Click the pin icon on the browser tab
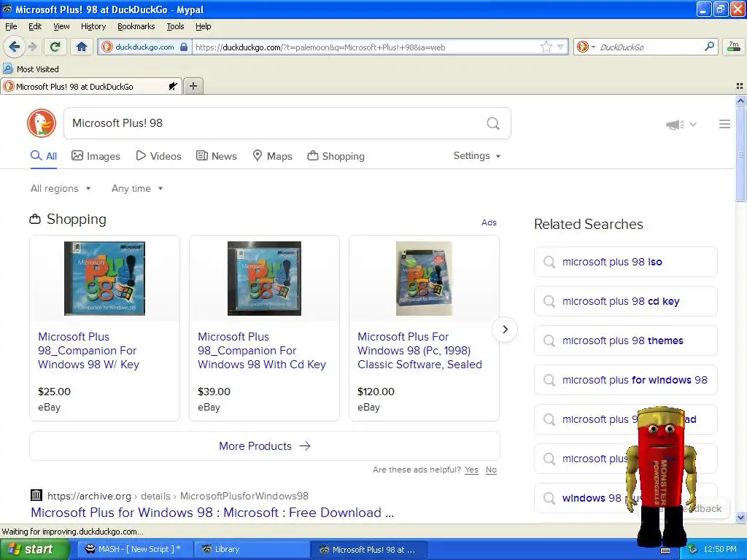Viewport: 747px width, 560px height. [172, 86]
